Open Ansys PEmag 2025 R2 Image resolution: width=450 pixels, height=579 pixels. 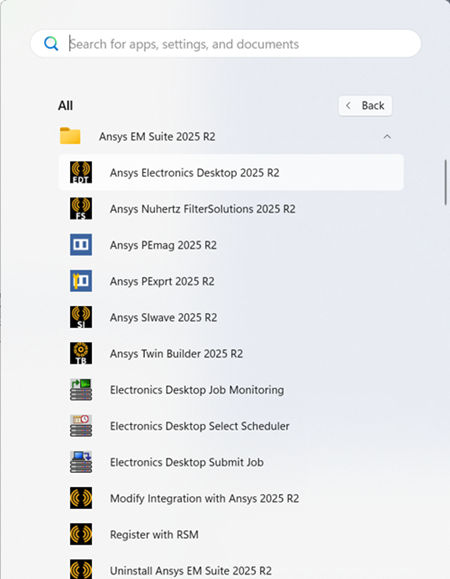coord(231,245)
